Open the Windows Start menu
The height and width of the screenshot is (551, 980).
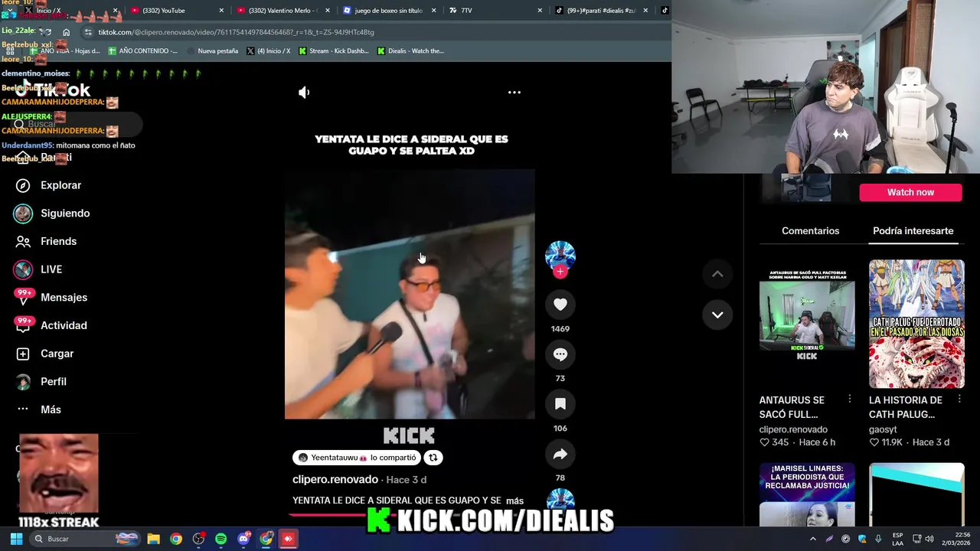pyautogui.click(x=16, y=539)
